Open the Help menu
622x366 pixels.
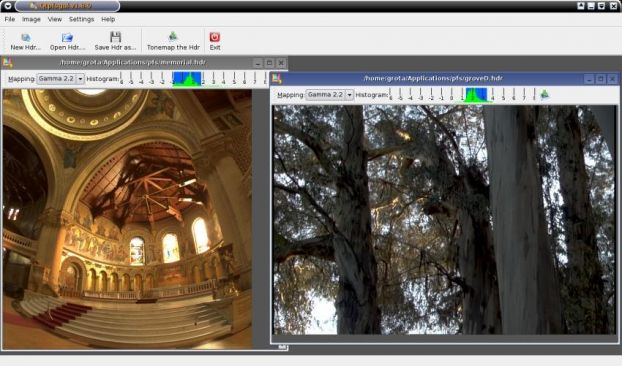pyautogui.click(x=108, y=19)
